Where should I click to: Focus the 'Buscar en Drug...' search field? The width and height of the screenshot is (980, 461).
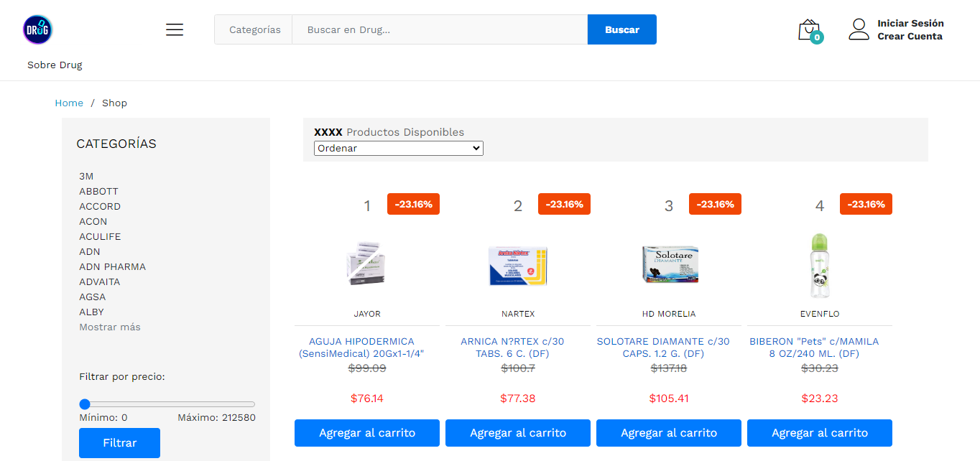439,30
